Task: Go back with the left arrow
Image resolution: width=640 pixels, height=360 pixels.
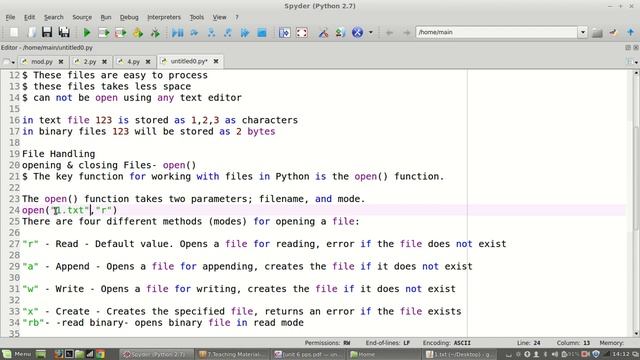Action: click(389, 33)
